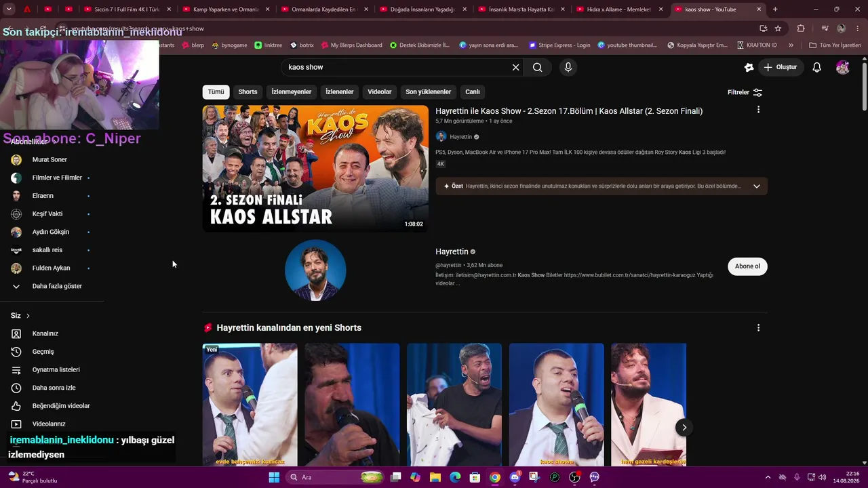868x488 pixels.
Task: Open Tüm Yer İşaretleri bookmarks folder
Action: point(835,45)
